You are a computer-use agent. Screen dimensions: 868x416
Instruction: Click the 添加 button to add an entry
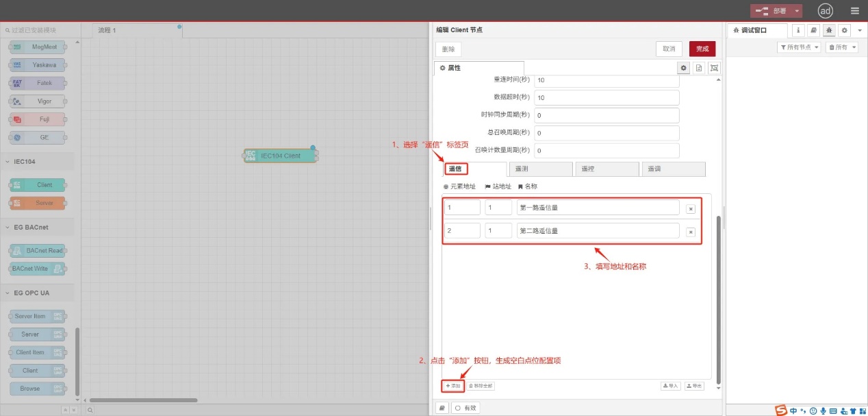pos(452,385)
